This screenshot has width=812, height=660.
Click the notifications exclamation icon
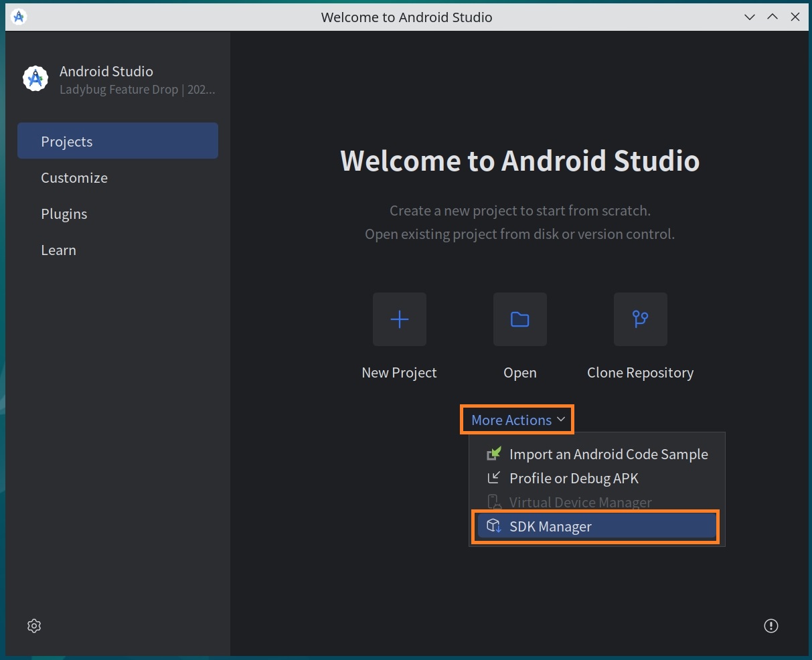(771, 626)
